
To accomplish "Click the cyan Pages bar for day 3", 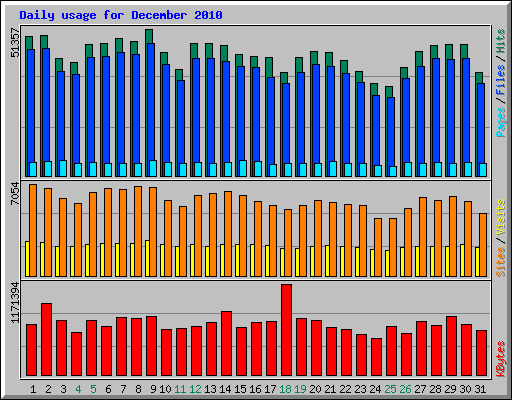I will (63, 168).
